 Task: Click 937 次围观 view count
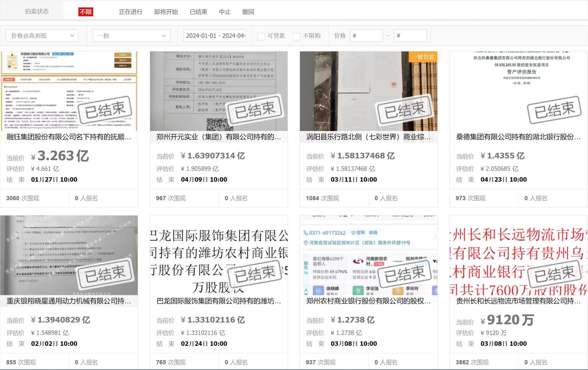pos(321,362)
